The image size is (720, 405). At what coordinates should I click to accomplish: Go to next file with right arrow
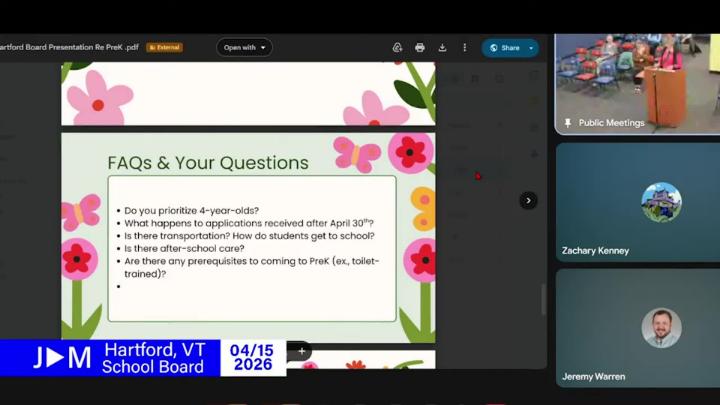(x=528, y=200)
